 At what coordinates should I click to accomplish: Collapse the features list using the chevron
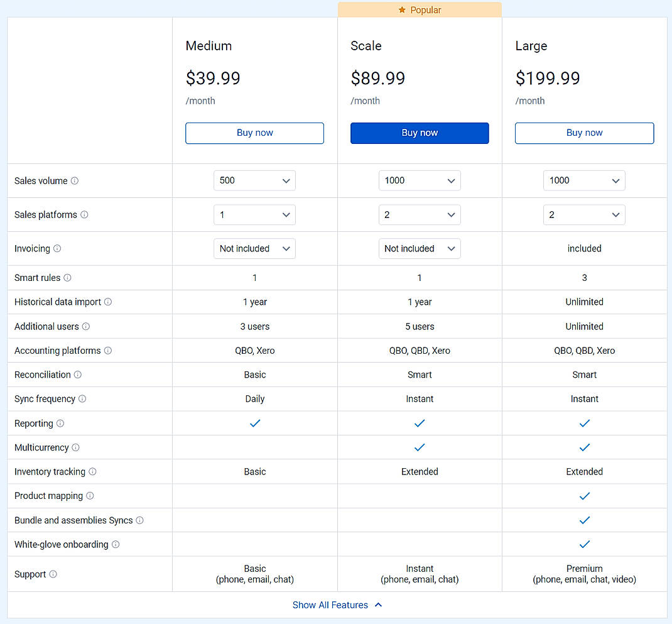point(377,605)
